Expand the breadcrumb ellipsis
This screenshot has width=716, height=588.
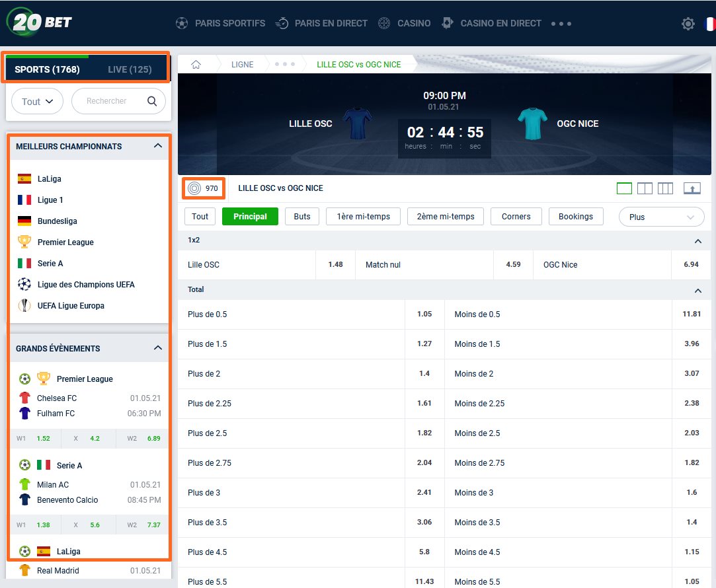(285, 64)
